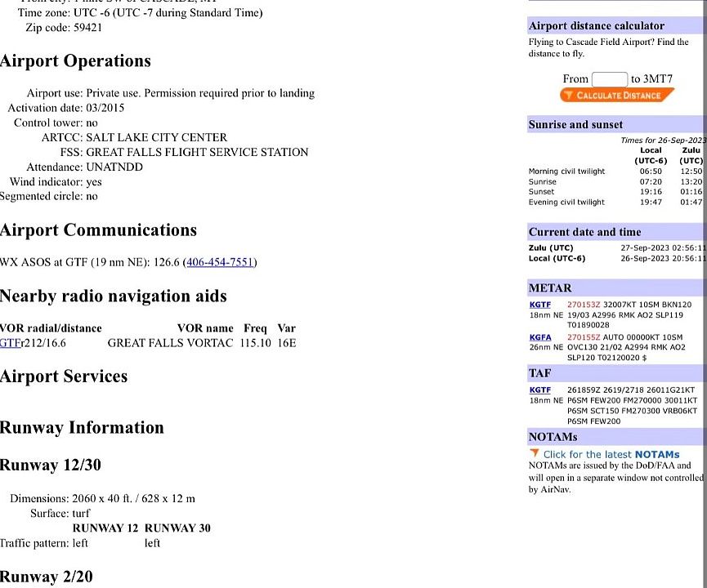707x588 pixels.
Task: Click the Airport Communications heading
Action: point(98,230)
